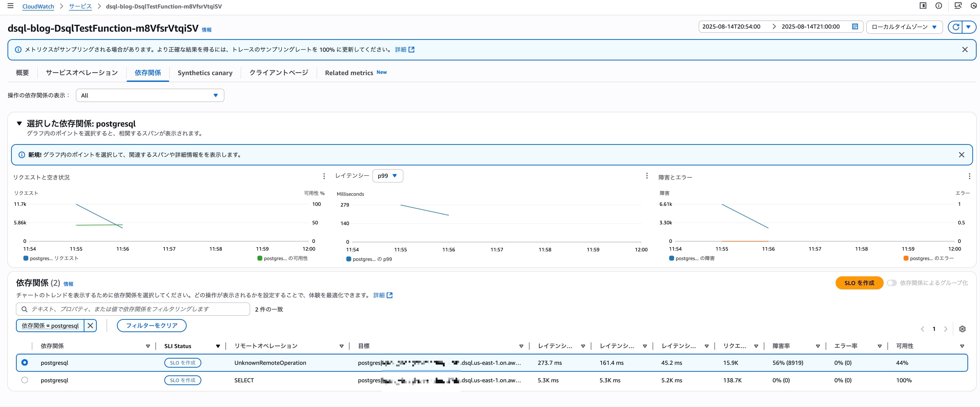
Task: Toggle 依存関係によるグループ化 switch
Action: click(892, 283)
